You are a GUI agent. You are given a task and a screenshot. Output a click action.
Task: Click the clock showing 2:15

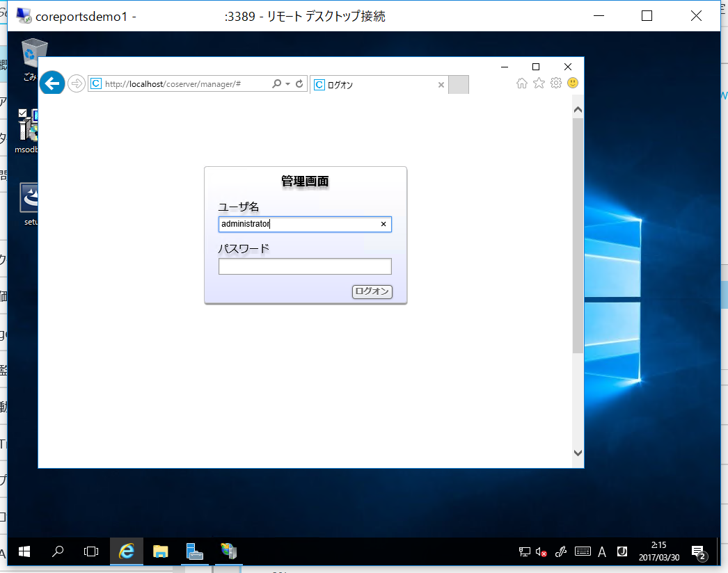pos(659,551)
